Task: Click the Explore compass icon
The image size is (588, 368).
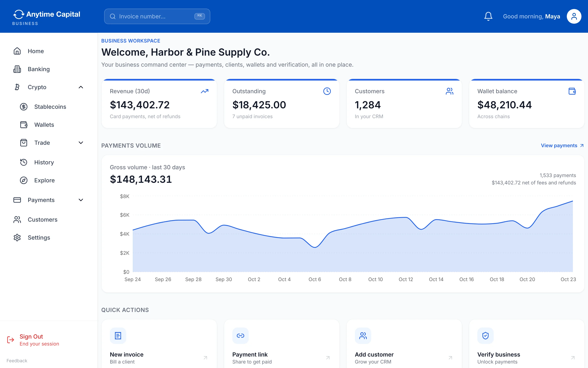Action: point(23,180)
